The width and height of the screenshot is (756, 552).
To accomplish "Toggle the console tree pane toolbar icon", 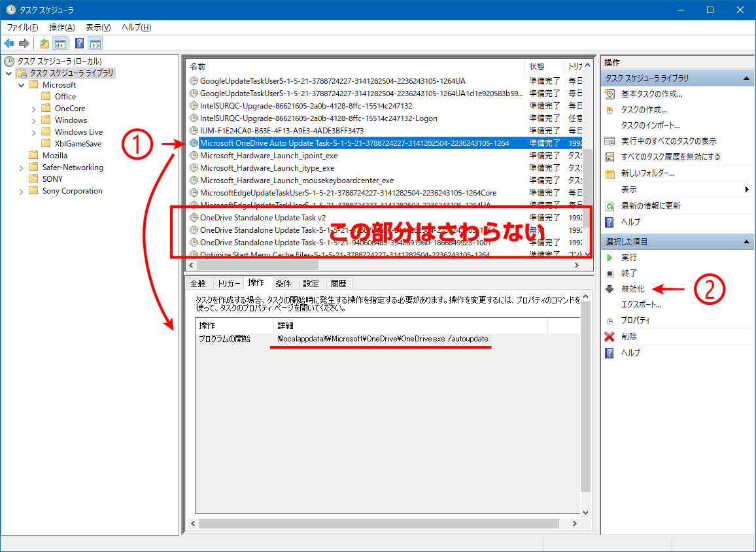I will (x=60, y=44).
